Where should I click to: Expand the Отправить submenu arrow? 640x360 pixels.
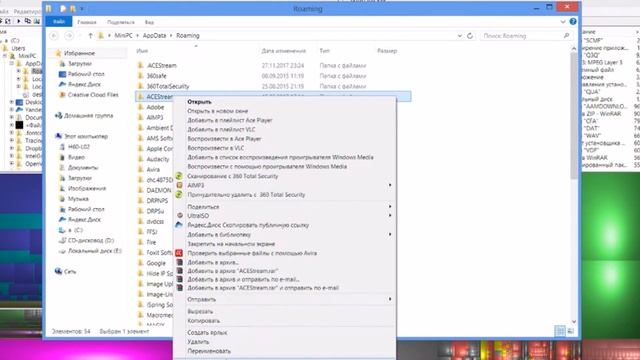pos(390,299)
